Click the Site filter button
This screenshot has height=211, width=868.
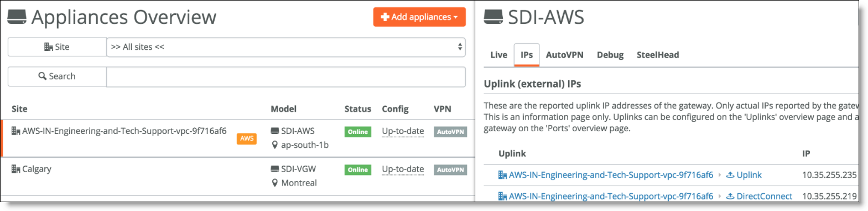coord(57,47)
